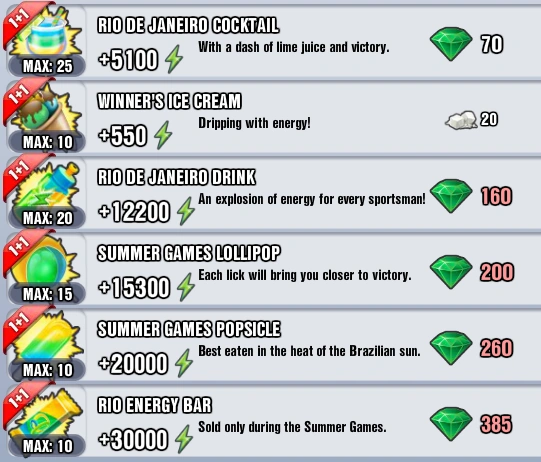Tap the Summer Games Lollipop icon

pos(45,263)
